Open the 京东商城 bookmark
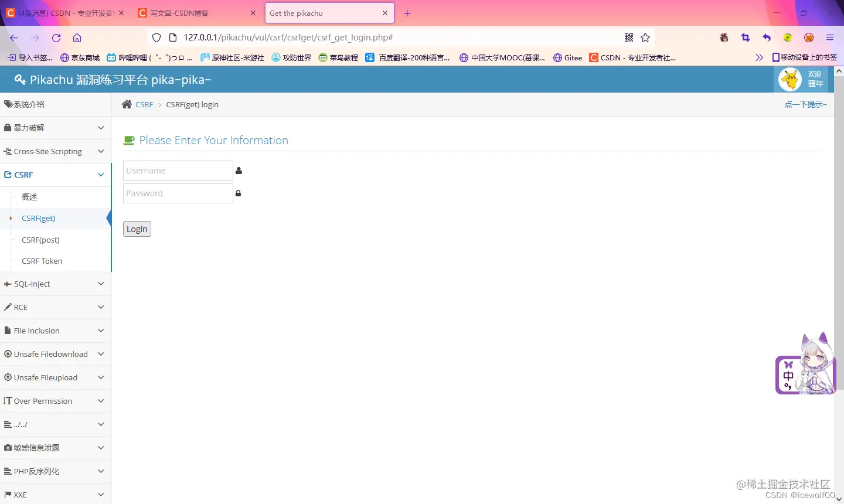Image resolution: width=844 pixels, height=504 pixels. 80,57
